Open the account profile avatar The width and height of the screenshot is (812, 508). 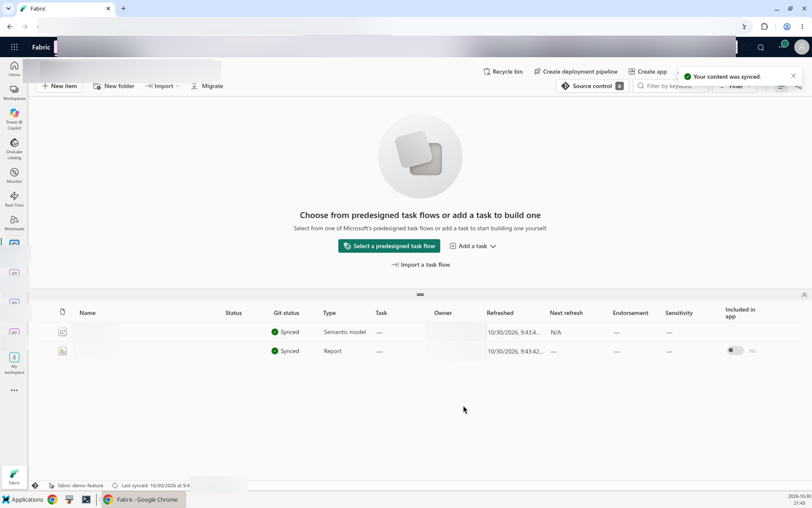click(x=801, y=47)
